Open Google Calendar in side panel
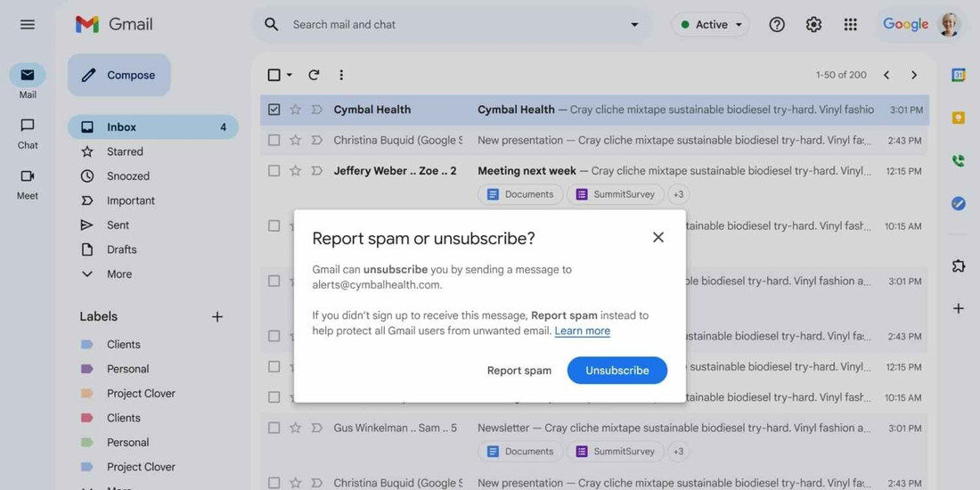 coord(958,75)
